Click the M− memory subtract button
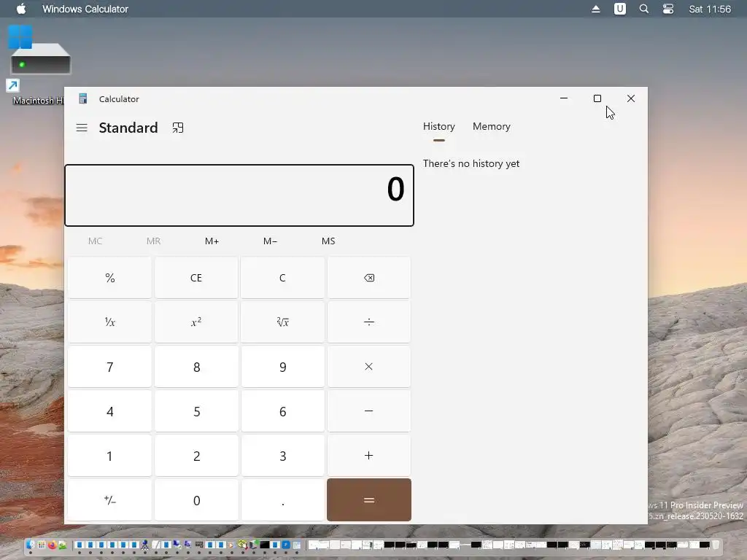Viewport: 747px width, 560px height. (270, 241)
